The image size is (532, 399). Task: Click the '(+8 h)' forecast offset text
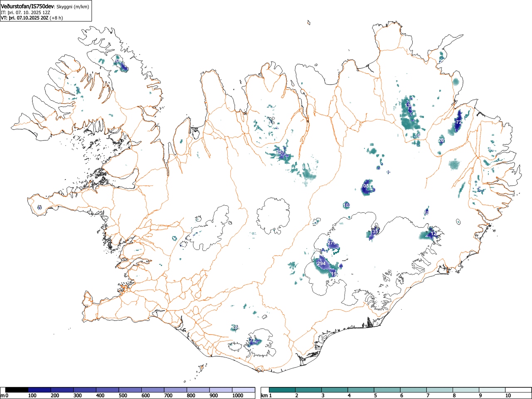(56, 18)
